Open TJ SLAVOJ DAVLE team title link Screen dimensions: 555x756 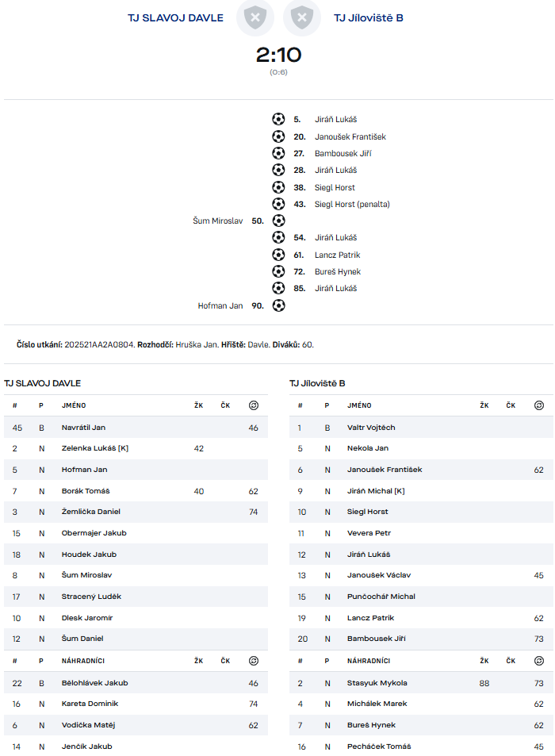click(x=175, y=17)
